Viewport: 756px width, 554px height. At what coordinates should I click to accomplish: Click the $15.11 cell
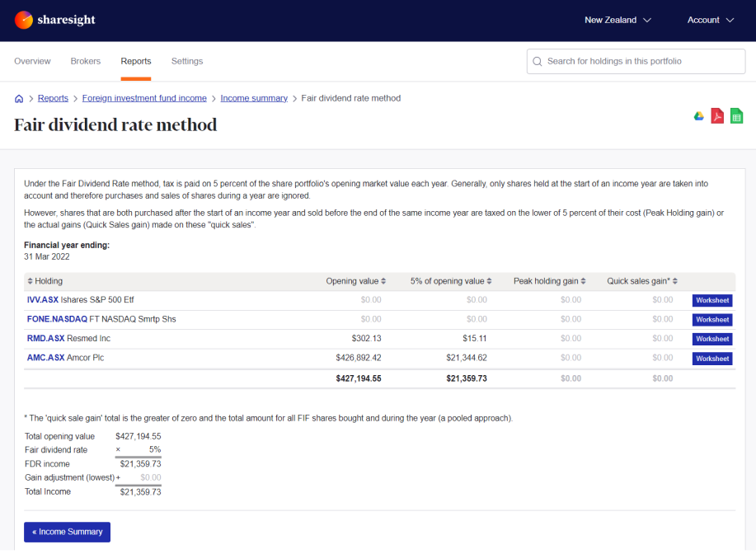click(474, 339)
